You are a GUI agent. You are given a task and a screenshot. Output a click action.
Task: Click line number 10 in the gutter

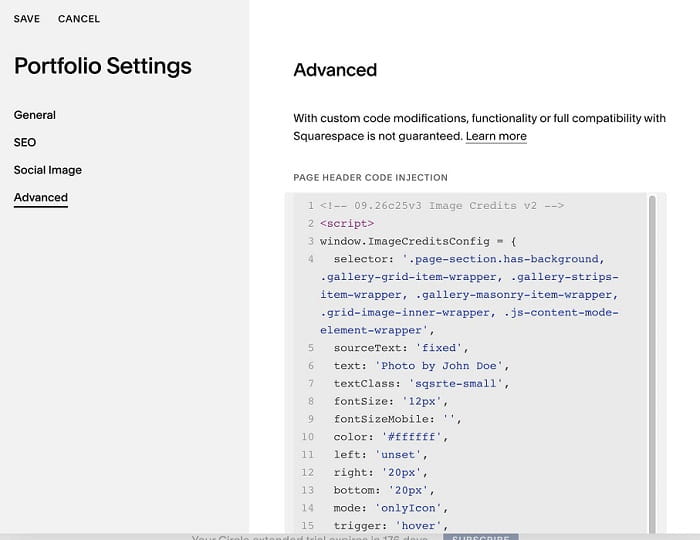coord(308,437)
